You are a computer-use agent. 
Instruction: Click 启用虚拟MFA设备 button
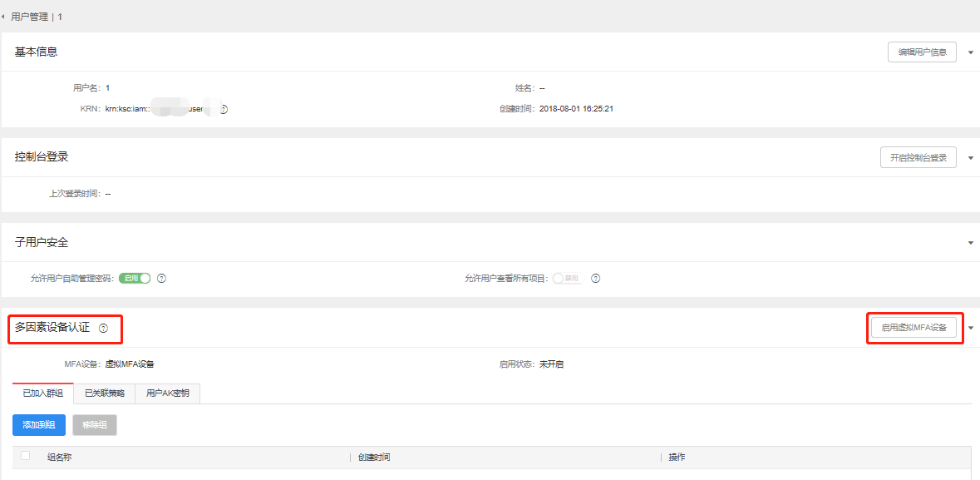(914, 328)
